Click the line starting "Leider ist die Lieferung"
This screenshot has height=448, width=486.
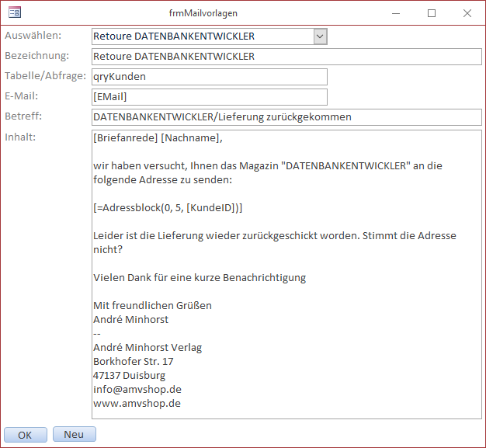click(x=275, y=235)
